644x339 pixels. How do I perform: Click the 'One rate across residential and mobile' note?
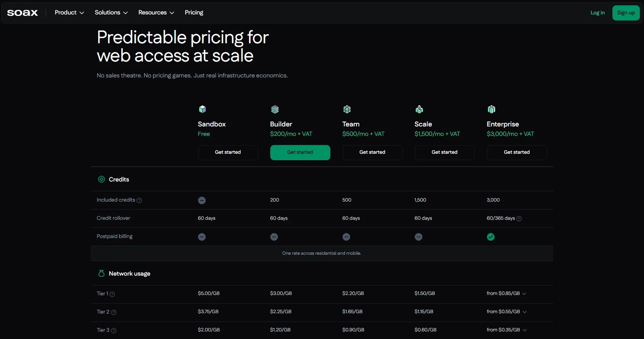pyautogui.click(x=322, y=253)
